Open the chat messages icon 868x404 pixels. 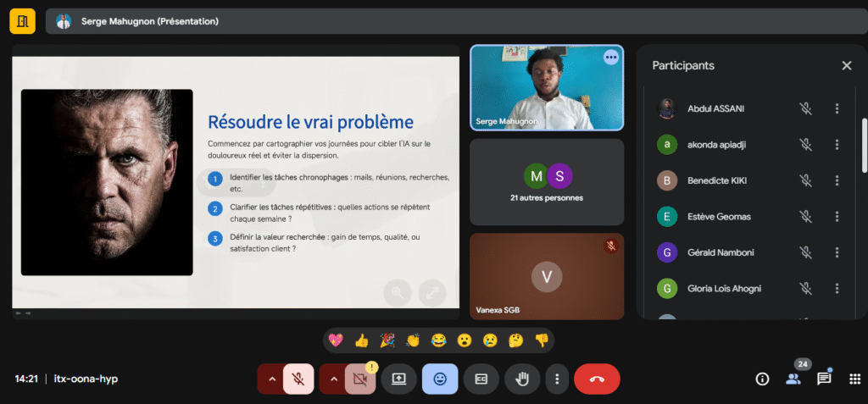click(823, 379)
